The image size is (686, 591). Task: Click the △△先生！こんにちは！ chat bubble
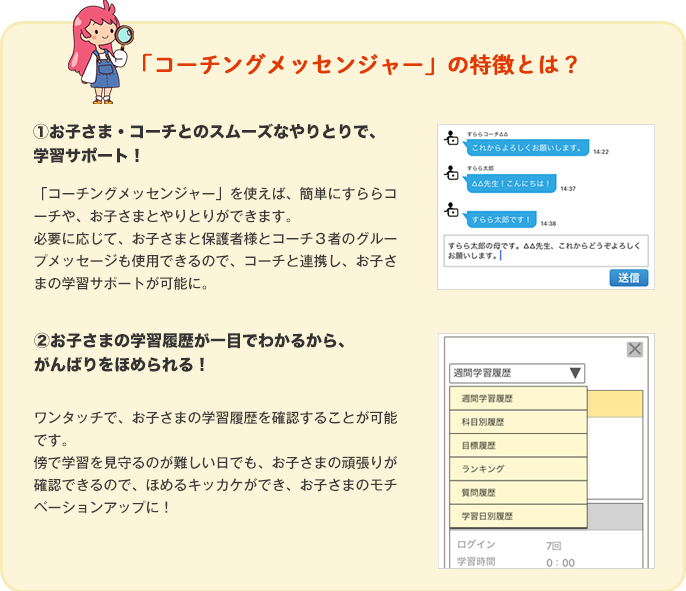pyautogui.click(x=511, y=183)
